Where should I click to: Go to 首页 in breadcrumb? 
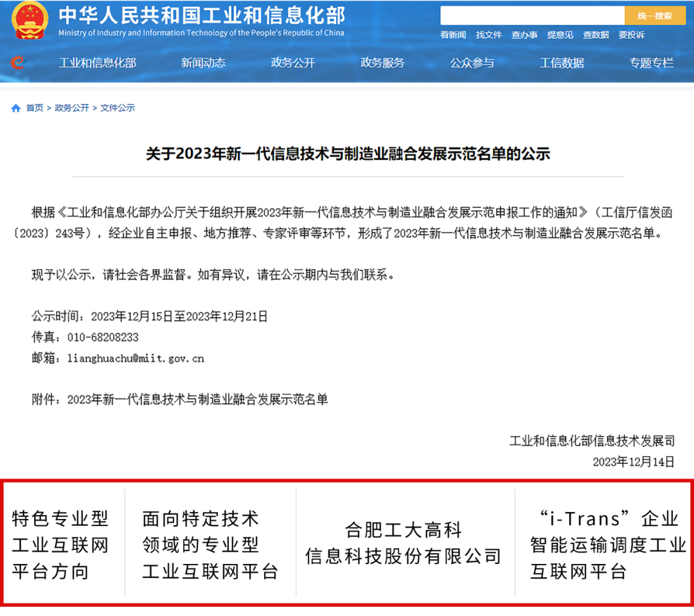[x=35, y=108]
